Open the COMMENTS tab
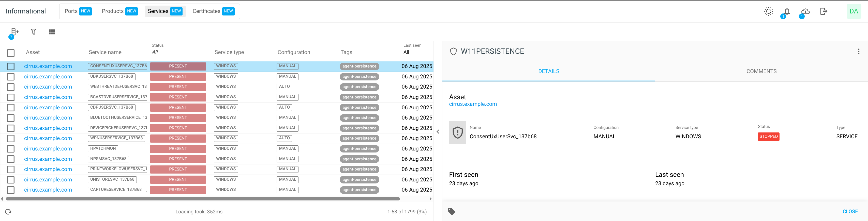Viewport: 868px width, 221px height. tap(761, 71)
